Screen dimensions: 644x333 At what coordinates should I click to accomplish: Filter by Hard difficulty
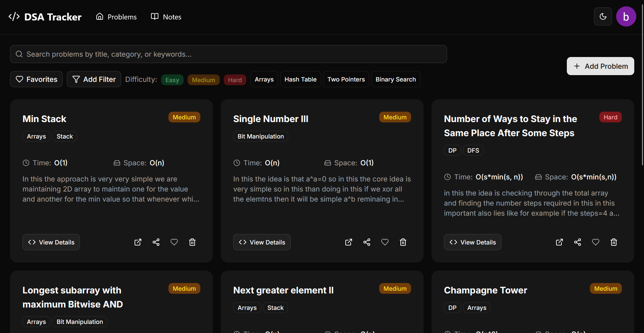click(x=235, y=80)
